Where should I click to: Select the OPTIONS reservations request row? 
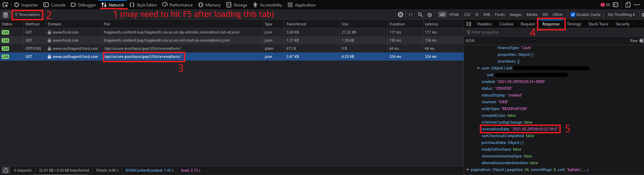coord(142,48)
